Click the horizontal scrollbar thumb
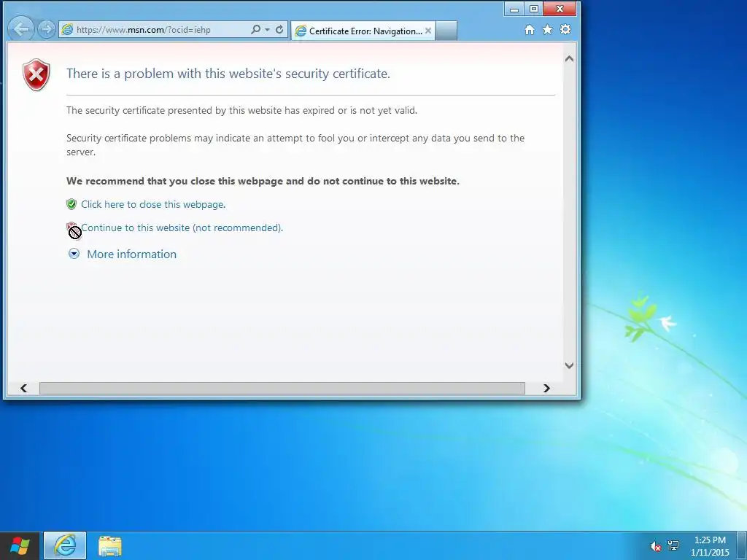This screenshot has height=560, width=747. point(282,388)
